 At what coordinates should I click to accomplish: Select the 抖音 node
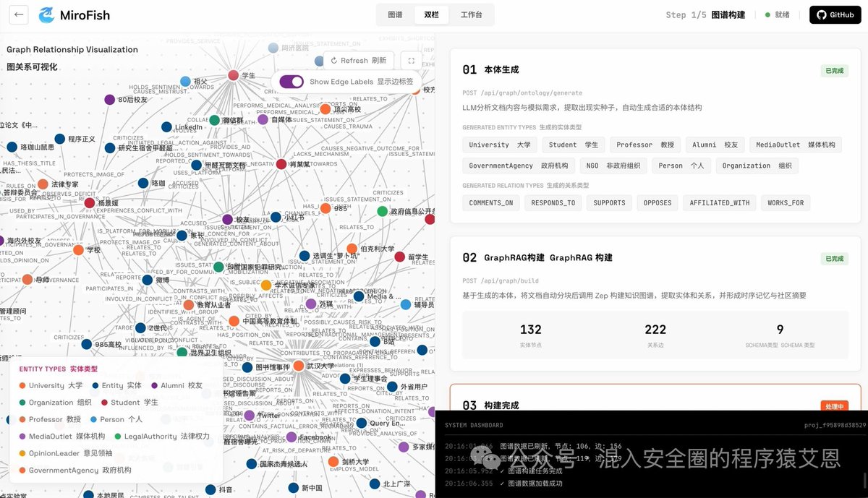[210, 489]
